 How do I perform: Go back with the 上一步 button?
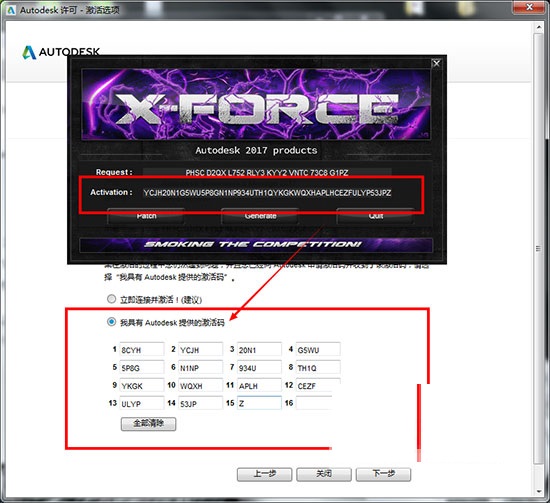click(x=264, y=474)
